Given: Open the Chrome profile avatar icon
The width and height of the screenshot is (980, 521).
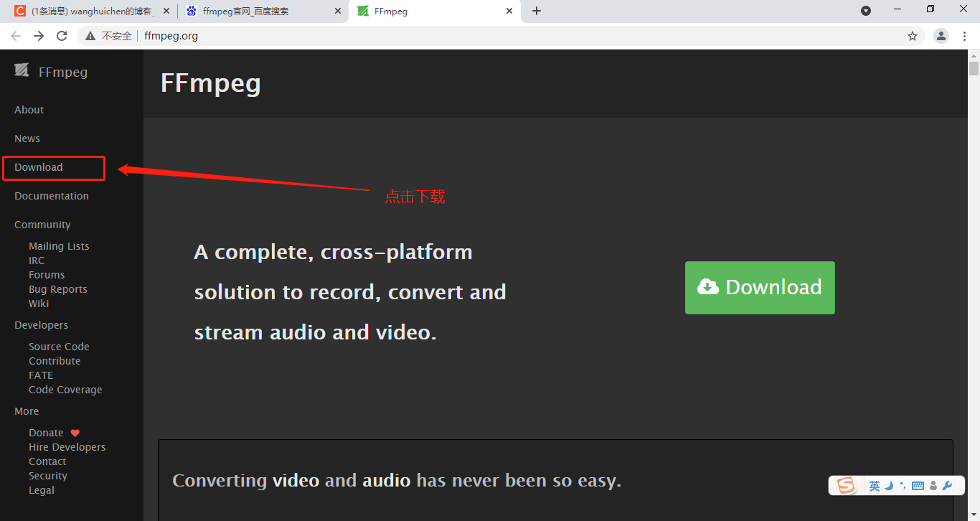Looking at the screenshot, I should [941, 36].
